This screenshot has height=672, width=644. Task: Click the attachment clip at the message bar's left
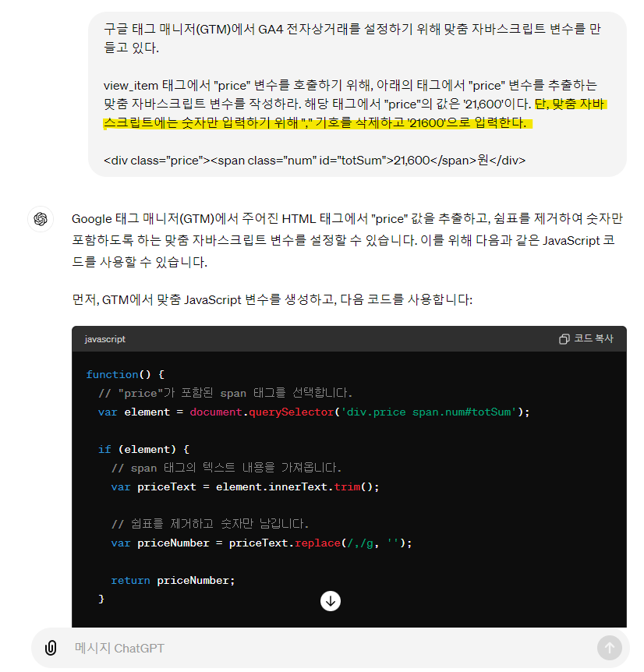pyautogui.click(x=51, y=647)
